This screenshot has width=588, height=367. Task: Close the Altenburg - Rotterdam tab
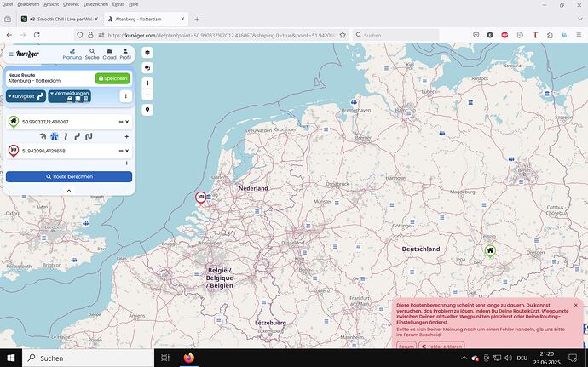pos(182,19)
